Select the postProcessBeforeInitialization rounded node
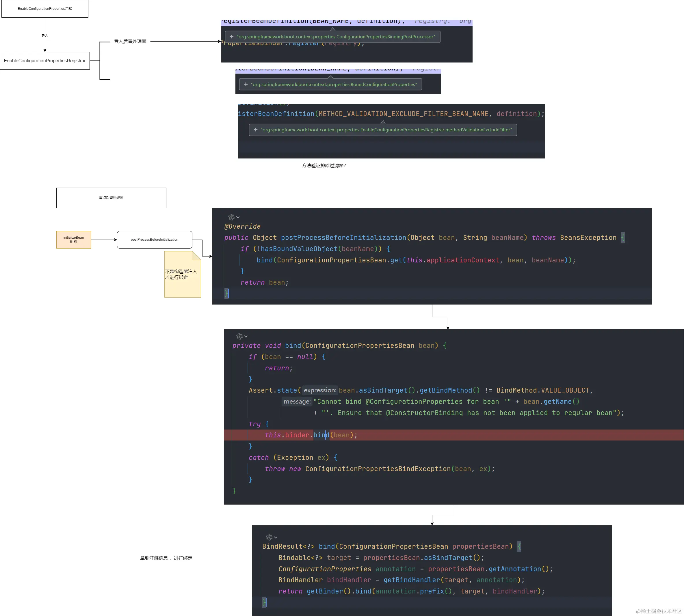This screenshot has width=684, height=616. click(x=155, y=240)
